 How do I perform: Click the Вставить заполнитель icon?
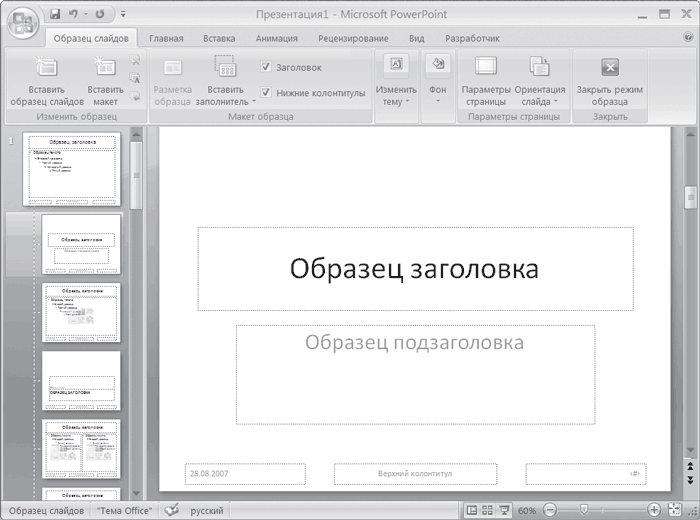(x=225, y=67)
